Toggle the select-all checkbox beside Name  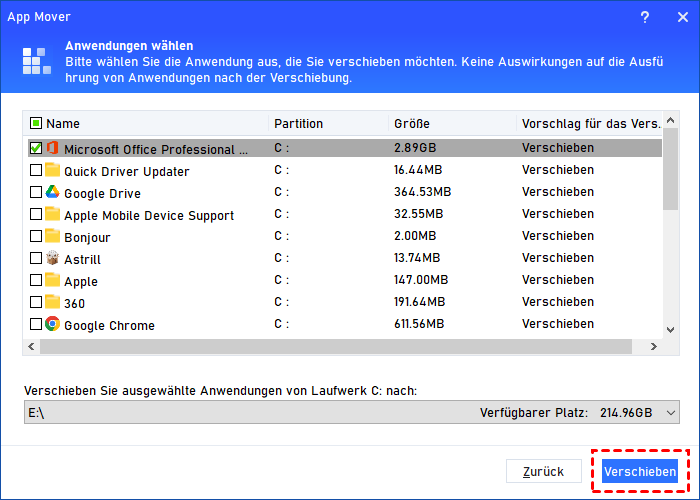pos(36,124)
